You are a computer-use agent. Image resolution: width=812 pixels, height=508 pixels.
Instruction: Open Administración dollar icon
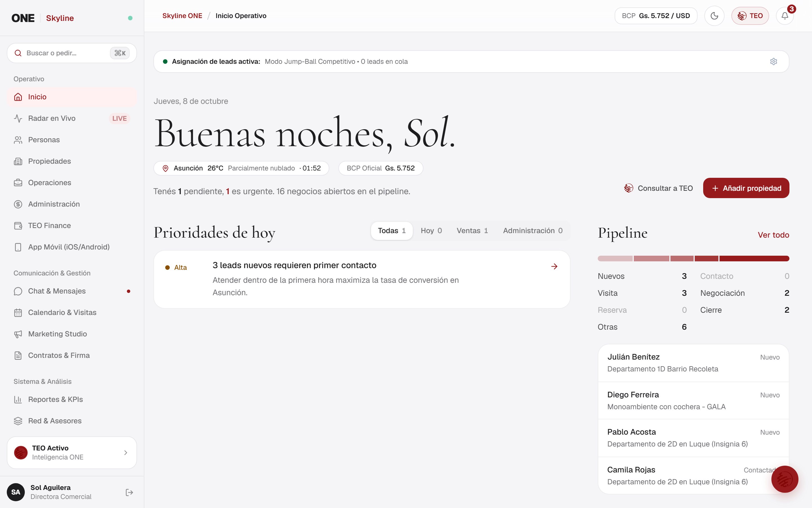[x=18, y=204]
